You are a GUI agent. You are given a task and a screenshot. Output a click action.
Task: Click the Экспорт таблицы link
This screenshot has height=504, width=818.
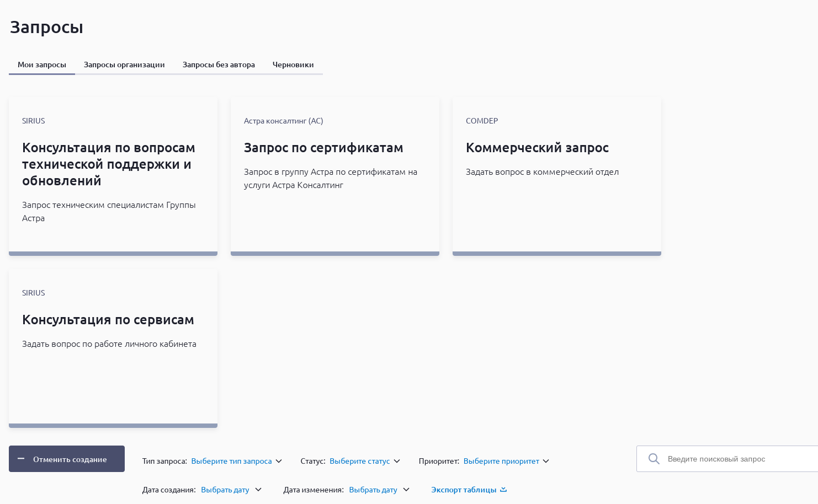coord(464,490)
